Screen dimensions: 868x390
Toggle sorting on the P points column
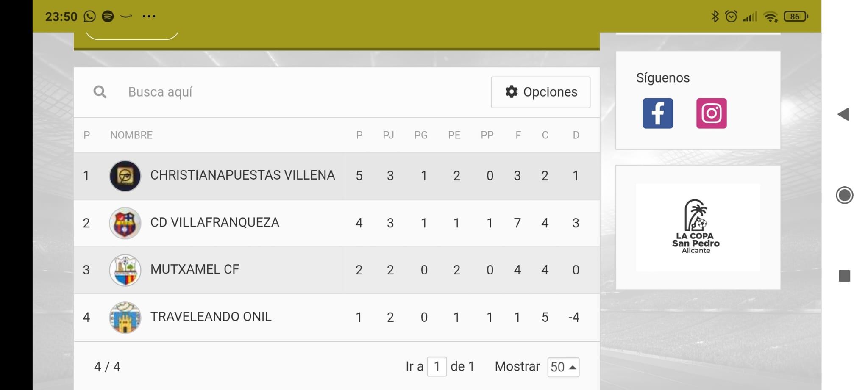pos(359,135)
